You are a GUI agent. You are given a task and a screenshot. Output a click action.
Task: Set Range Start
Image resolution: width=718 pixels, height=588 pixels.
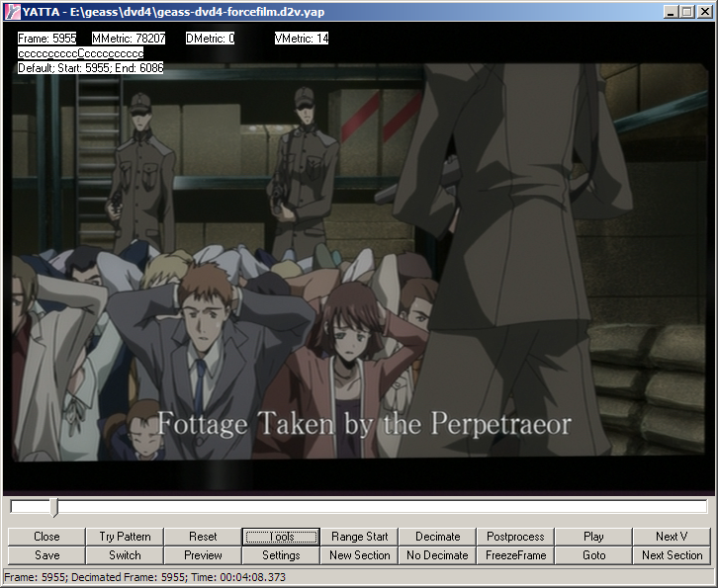(x=359, y=537)
